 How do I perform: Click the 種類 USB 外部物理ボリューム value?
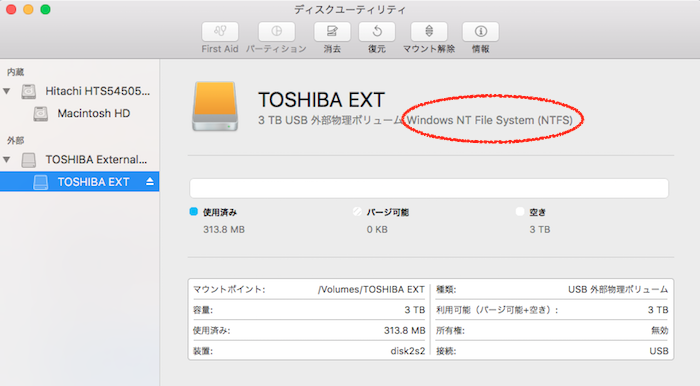(618, 289)
